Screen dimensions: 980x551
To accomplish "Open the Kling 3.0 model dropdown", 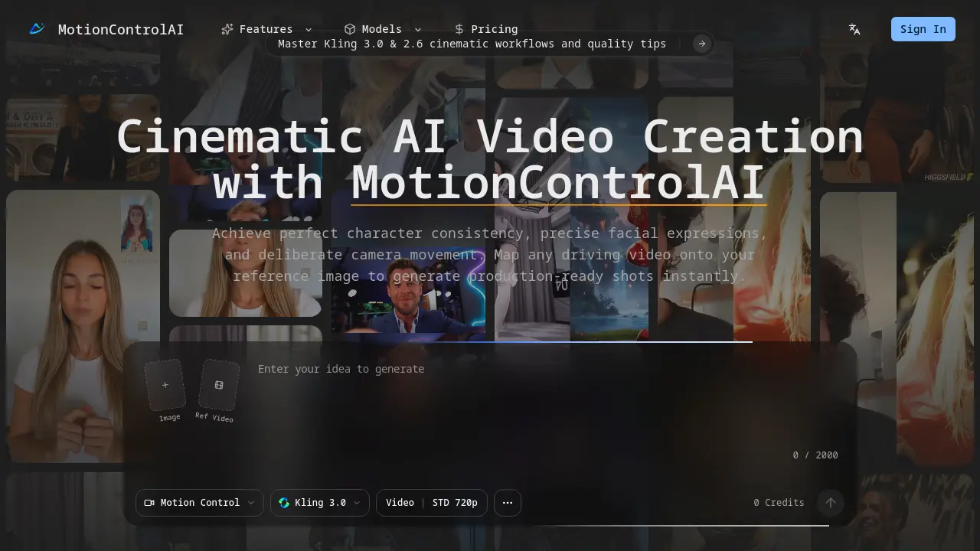I will point(320,503).
